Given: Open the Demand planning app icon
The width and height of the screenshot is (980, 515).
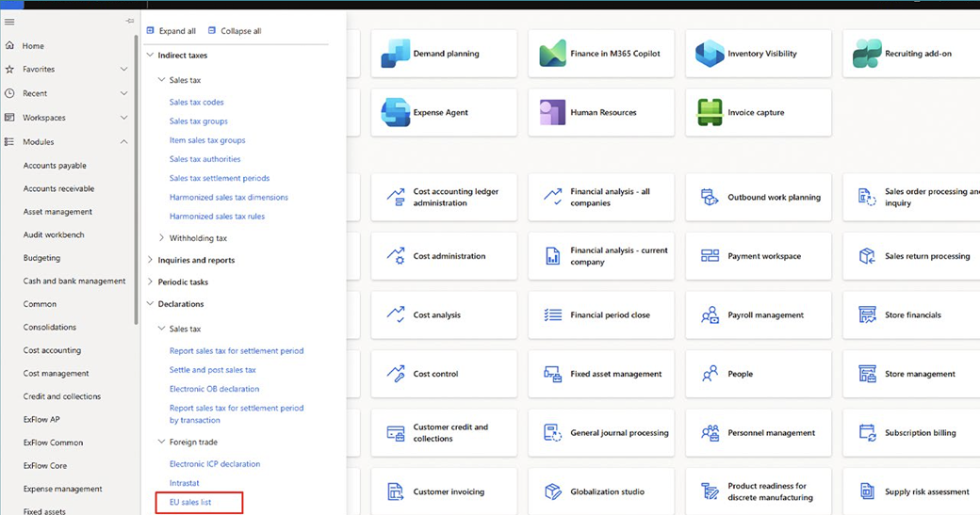Looking at the screenshot, I should pos(396,54).
